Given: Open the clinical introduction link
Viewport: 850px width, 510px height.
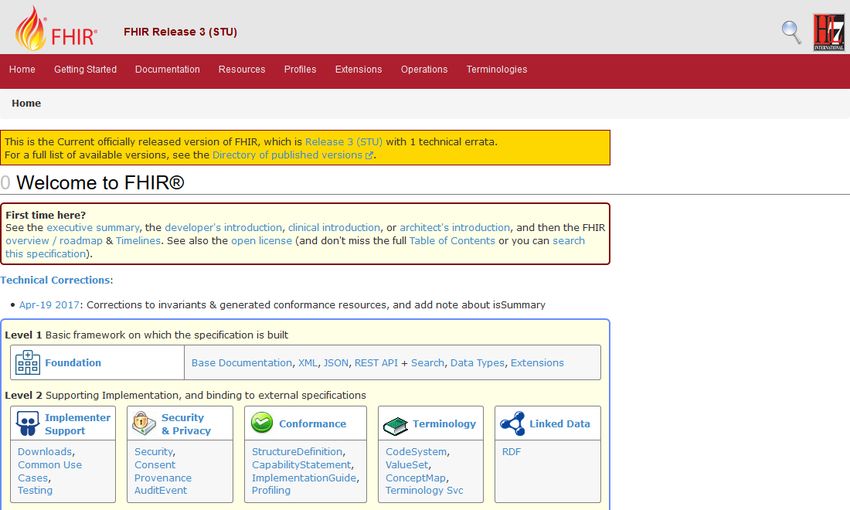Looking at the screenshot, I should (334, 228).
